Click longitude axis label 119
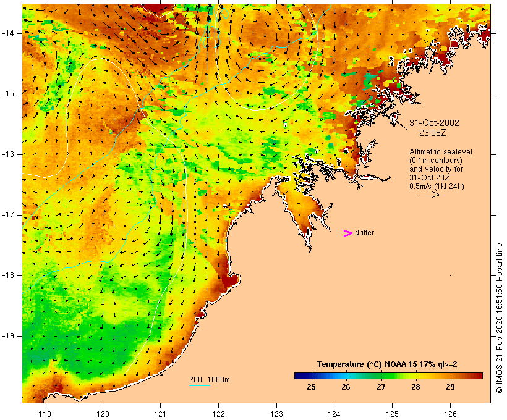The width and height of the screenshot is (507, 420). coord(45,414)
